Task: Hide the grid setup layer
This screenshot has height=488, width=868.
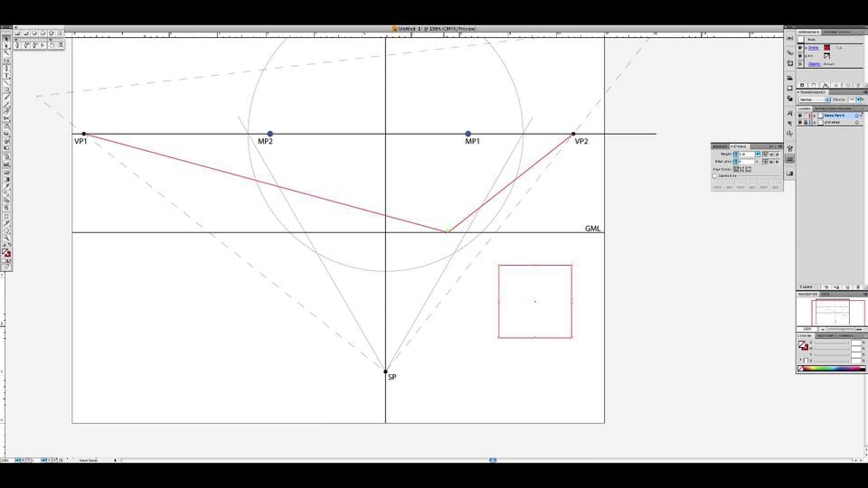Action: (x=800, y=122)
